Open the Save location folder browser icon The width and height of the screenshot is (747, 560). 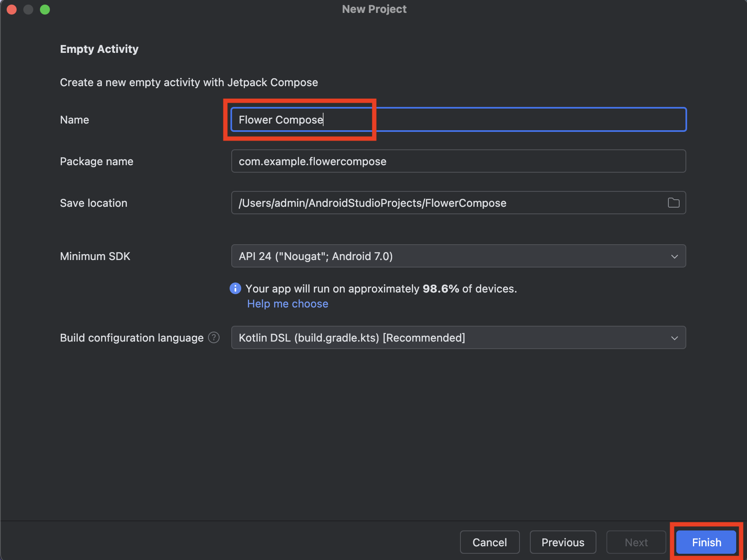[673, 203]
